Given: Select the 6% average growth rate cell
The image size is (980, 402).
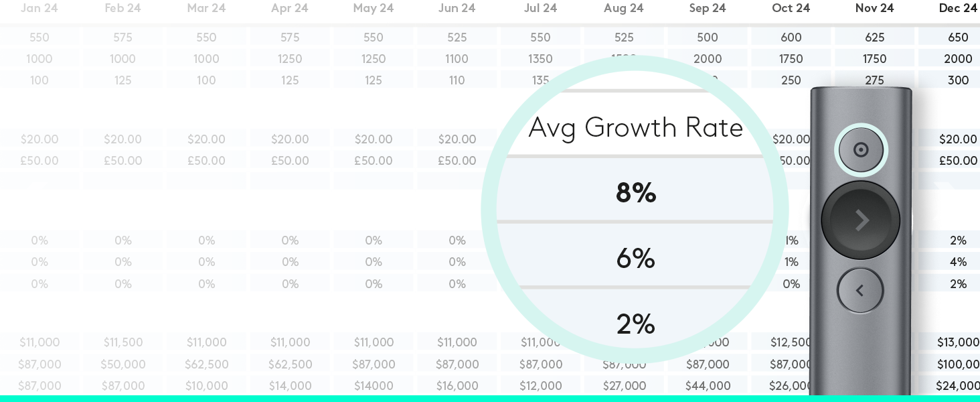Looking at the screenshot, I should point(635,258).
